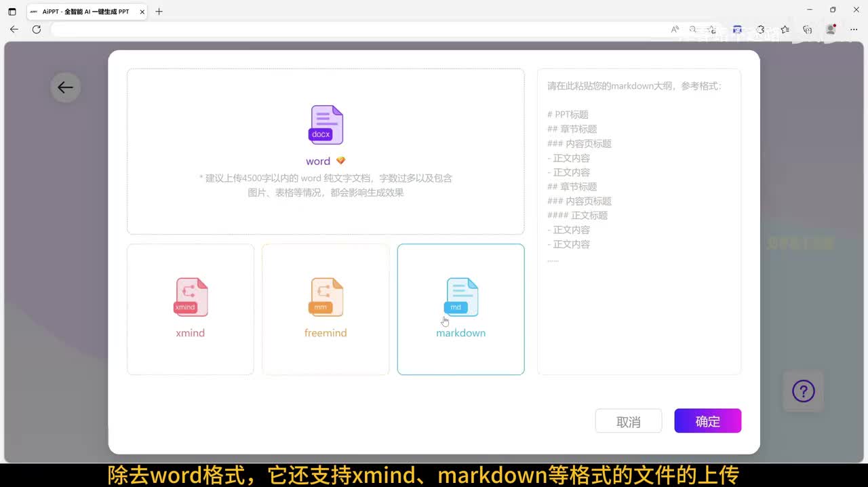Click the 确定 confirm button

[707, 421]
